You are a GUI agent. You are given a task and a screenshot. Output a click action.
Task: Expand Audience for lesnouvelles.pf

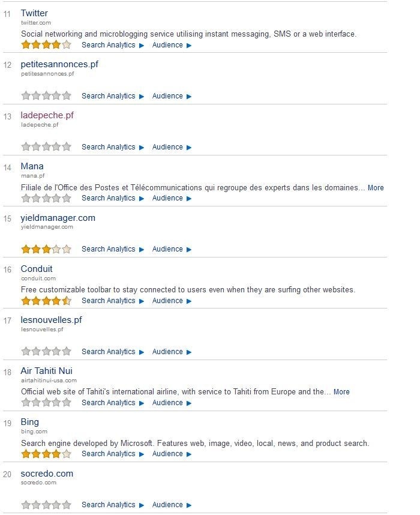[171, 352]
